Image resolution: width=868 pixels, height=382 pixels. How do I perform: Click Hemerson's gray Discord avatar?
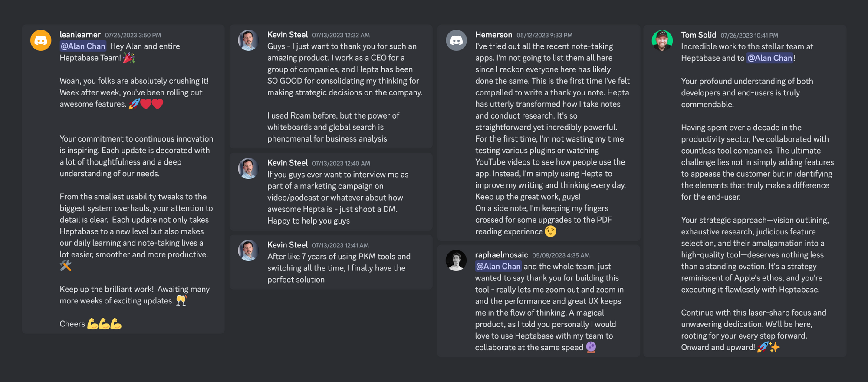(456, 40)
